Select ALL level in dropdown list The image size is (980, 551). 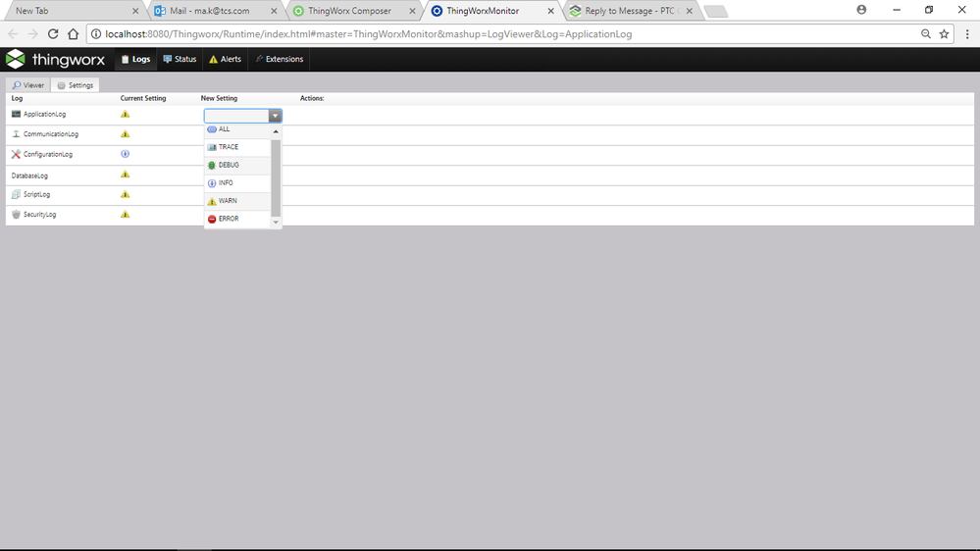237,129
